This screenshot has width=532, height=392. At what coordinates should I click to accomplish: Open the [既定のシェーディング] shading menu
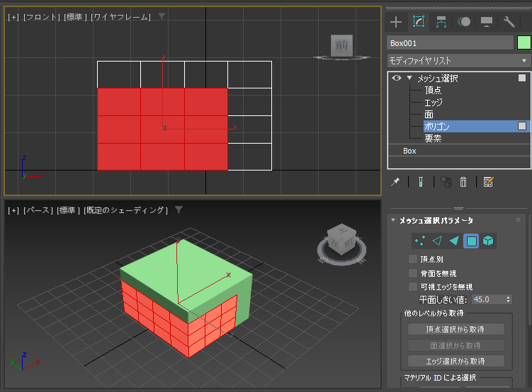point(126,210)
